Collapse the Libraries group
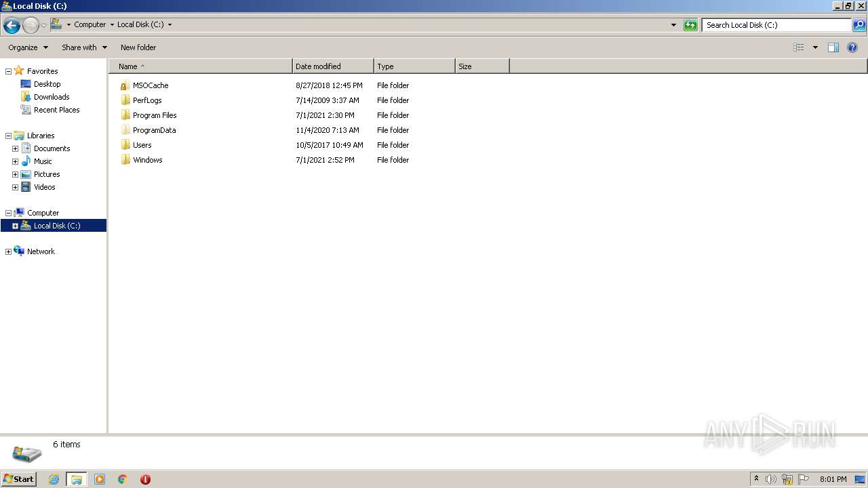 coord(8,136)
